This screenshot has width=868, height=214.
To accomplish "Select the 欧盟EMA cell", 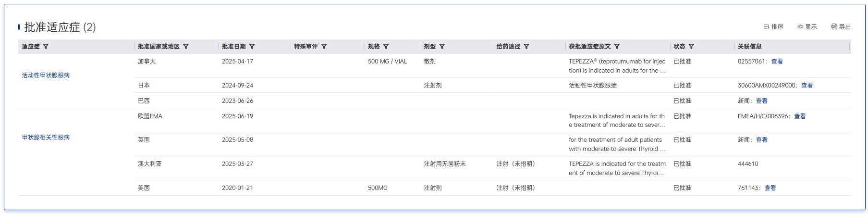I will tap(150, 116).
